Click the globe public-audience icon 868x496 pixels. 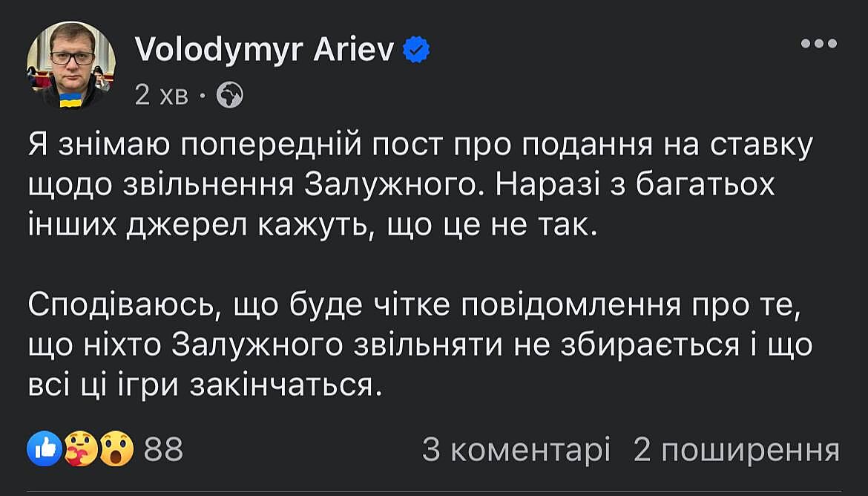pyautogui.click(x=230, y=94)
